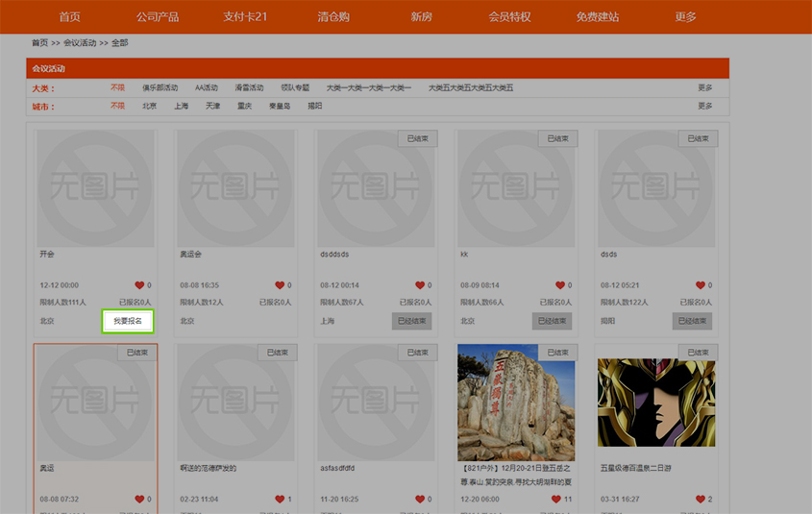Select the 大类五大类五大类五大类五 filter
This screenshot has width=812, height=514.
pos(471,87)
